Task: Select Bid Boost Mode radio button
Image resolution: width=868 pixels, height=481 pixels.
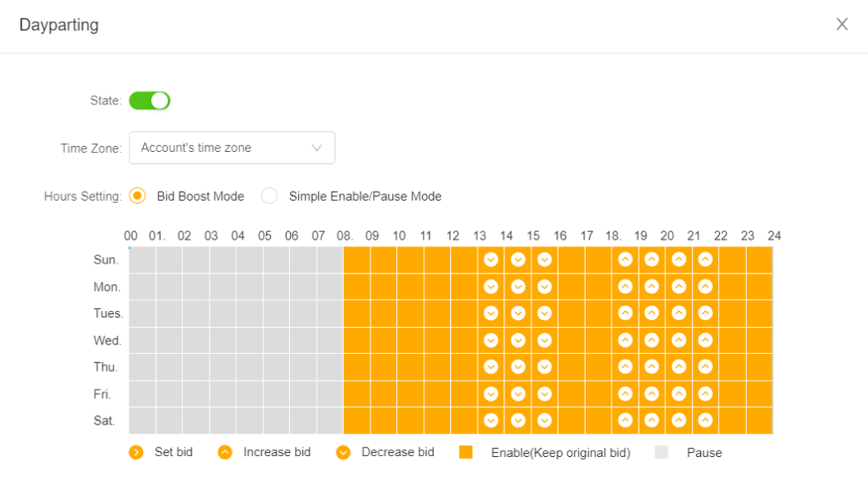Action: [x=137, y=196]
